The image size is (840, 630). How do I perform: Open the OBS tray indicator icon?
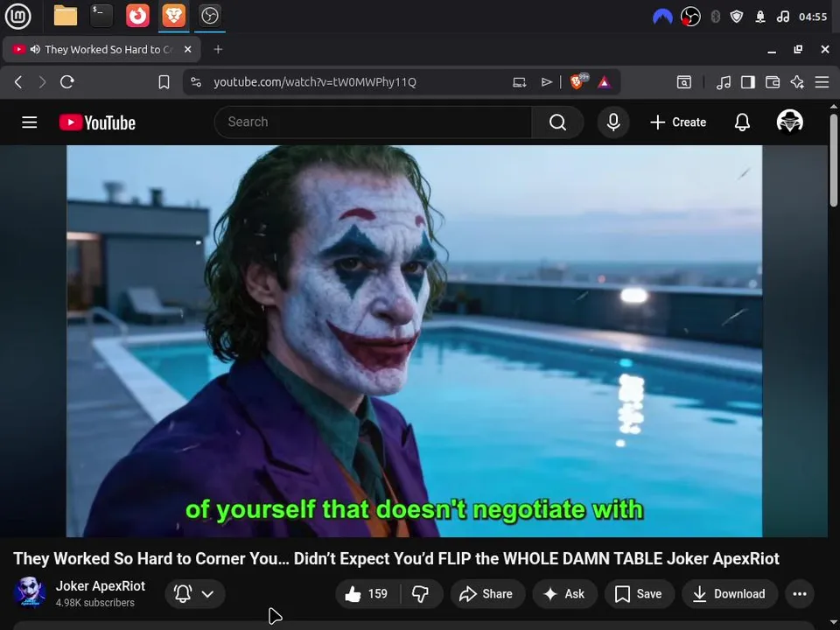pyautogui.click(x=690, y=17)
